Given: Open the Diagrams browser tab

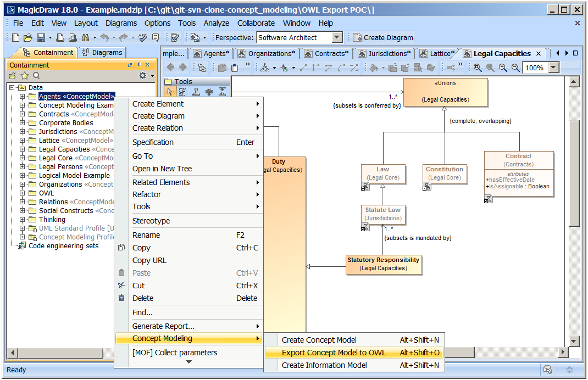Looking at the screenshot, I should coord(102,53).
